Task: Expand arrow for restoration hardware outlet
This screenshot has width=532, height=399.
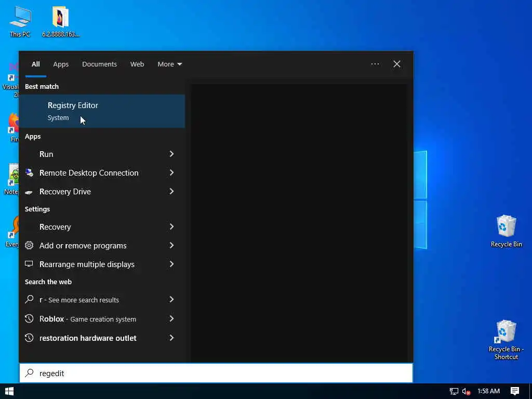Action: click(x=171, y=338)
